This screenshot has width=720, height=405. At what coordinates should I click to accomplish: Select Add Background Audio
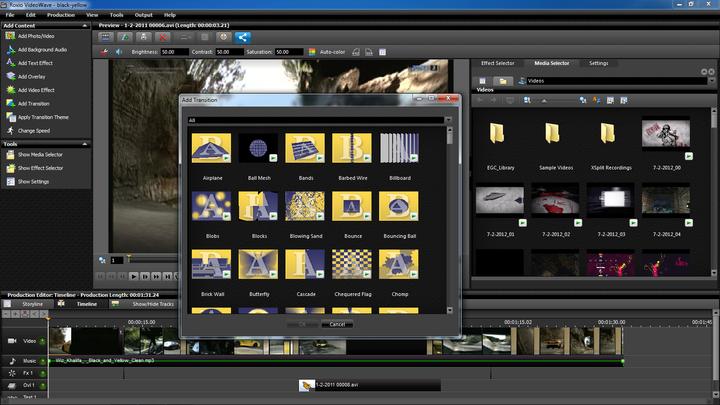[36, 50]
